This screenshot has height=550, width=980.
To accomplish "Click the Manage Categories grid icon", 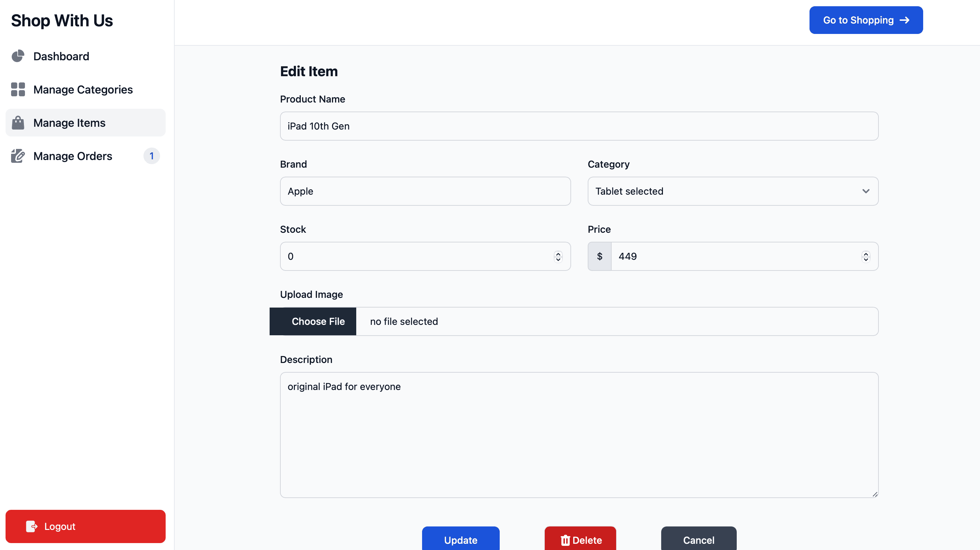I will coord(18,89).
